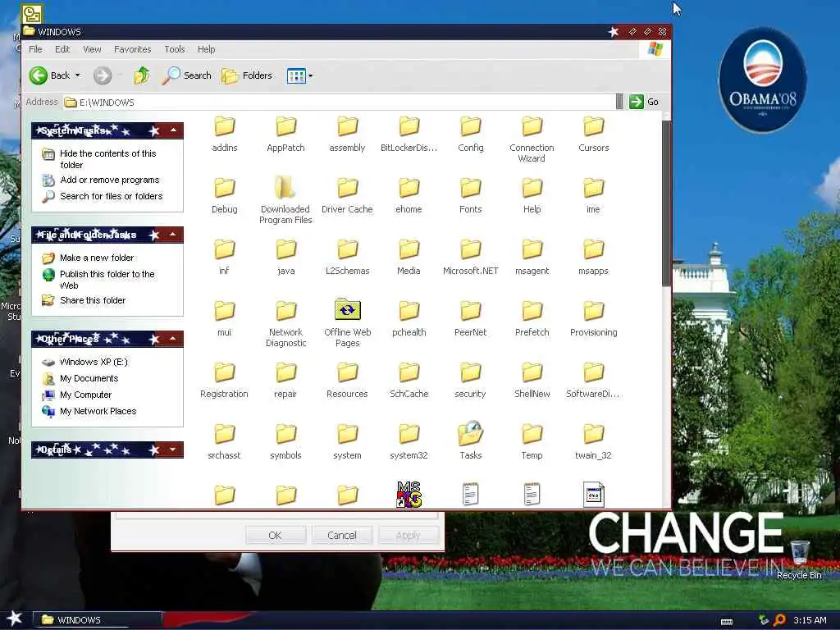
Task: Open the Favorites menu
Action: coord(132,49)
